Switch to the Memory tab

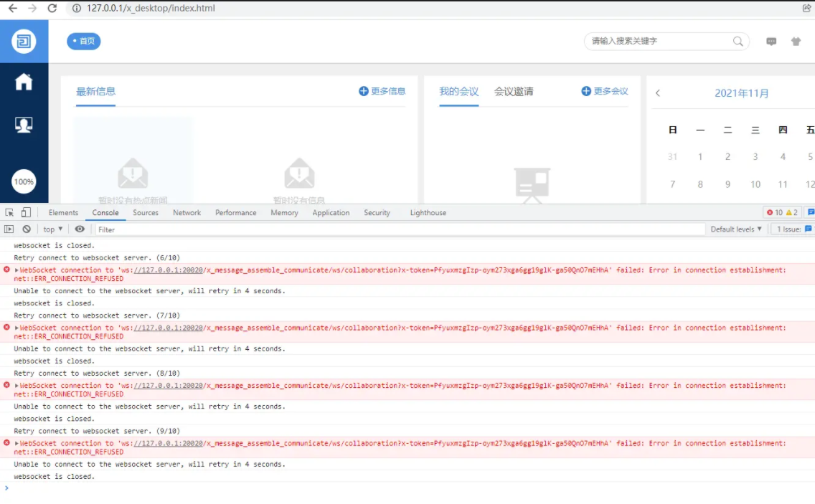point(284,212)
